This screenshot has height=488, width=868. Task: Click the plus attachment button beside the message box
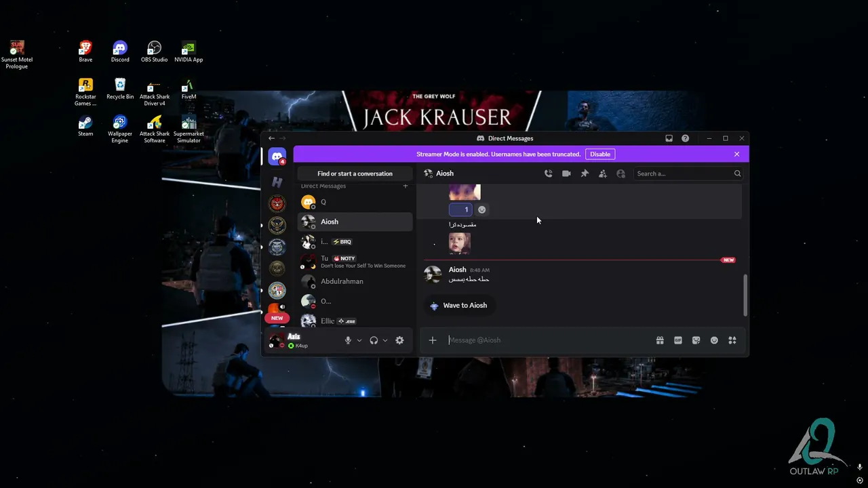coord(433,340)
